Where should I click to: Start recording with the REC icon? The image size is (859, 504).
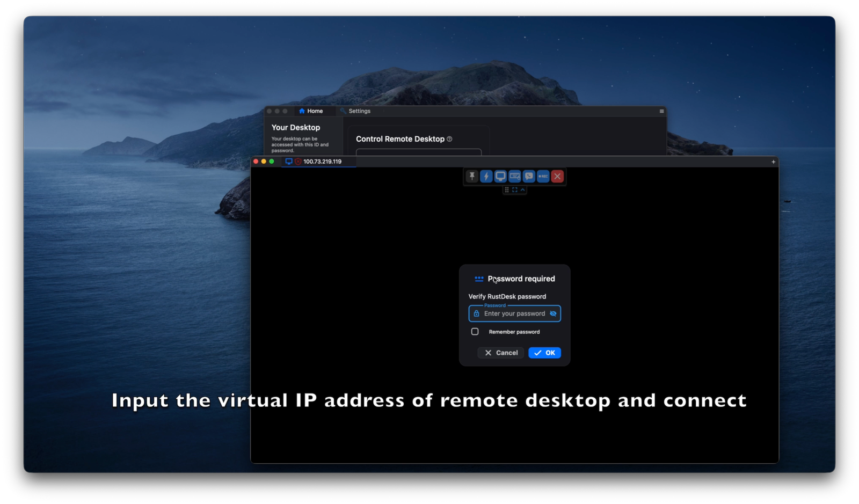(543, 176)
